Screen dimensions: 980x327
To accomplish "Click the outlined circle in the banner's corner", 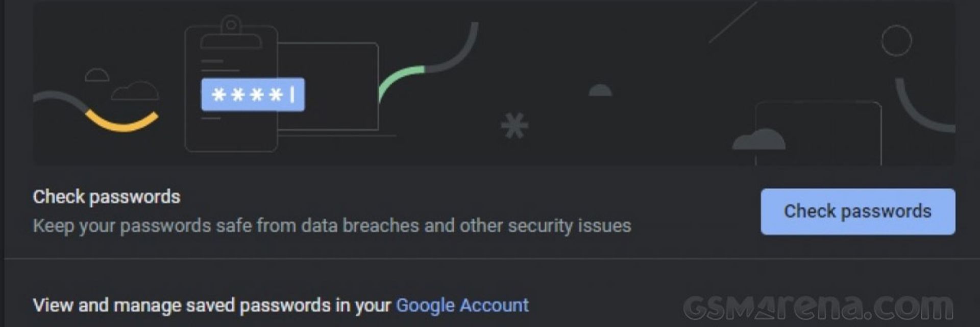I will point(896,41).
